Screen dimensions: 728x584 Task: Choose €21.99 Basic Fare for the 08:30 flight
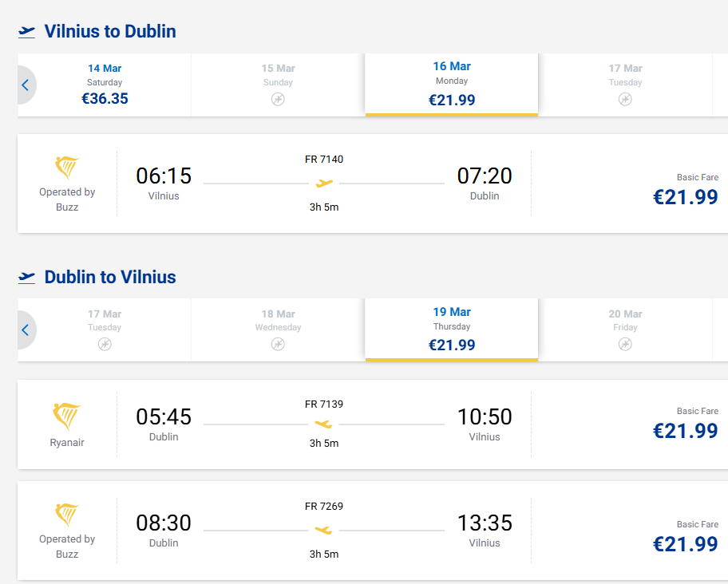(685, 543)
